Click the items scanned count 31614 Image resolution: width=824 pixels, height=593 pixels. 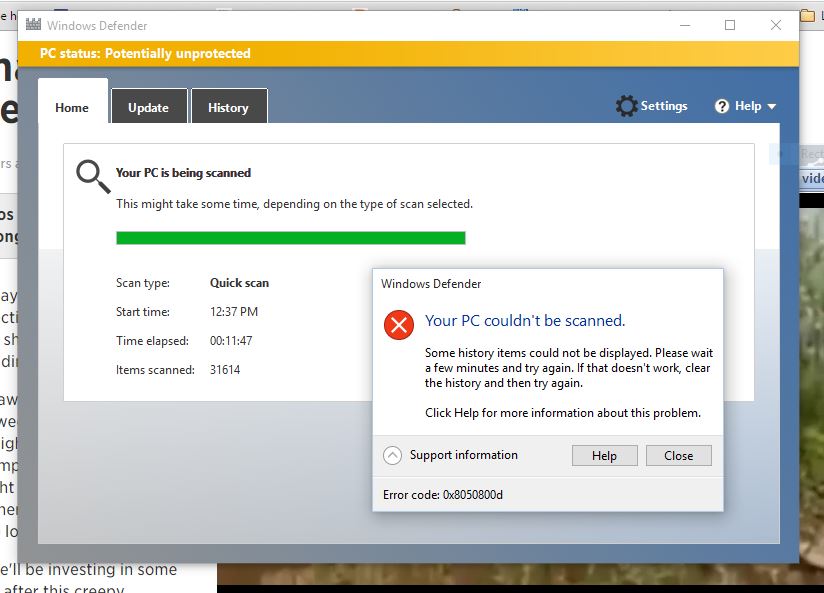click(225, 370)
